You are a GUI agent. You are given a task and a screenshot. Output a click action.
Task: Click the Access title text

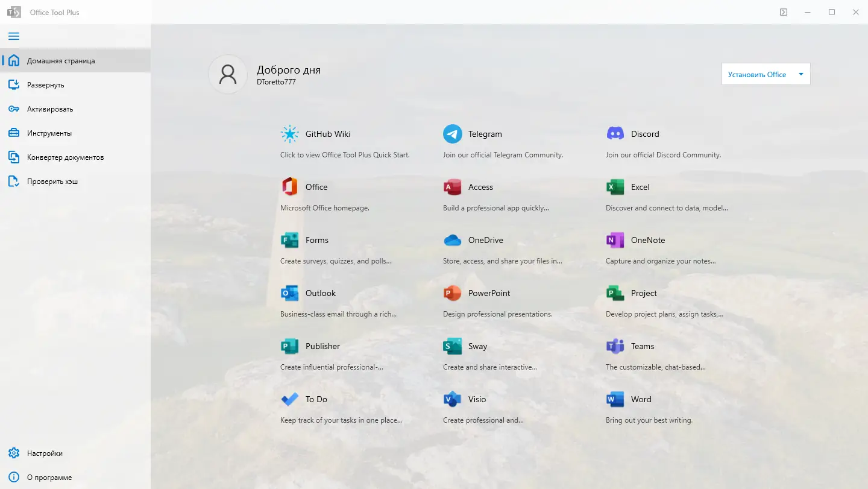[481, 187]
